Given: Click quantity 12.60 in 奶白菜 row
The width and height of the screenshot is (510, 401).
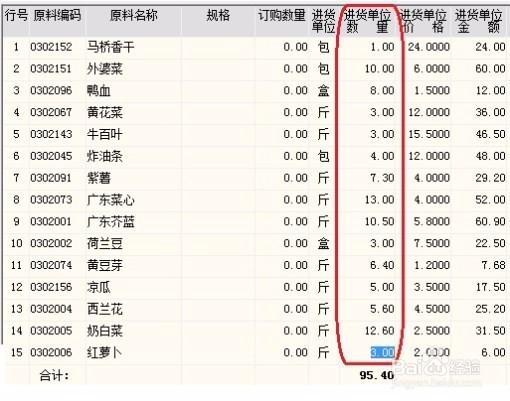Looking at the screenshot, I should pyautogui.click(x=379, y=331).
